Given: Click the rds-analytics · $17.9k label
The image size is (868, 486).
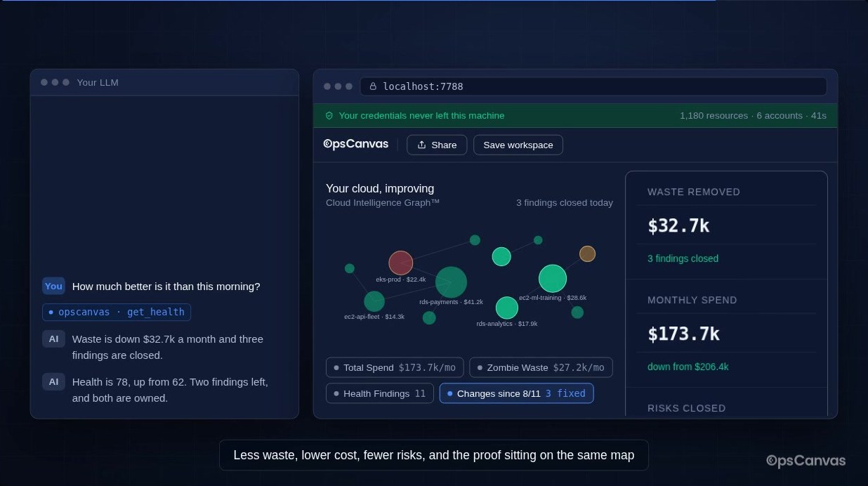Looking at the screenshot, I should (507, 324).
